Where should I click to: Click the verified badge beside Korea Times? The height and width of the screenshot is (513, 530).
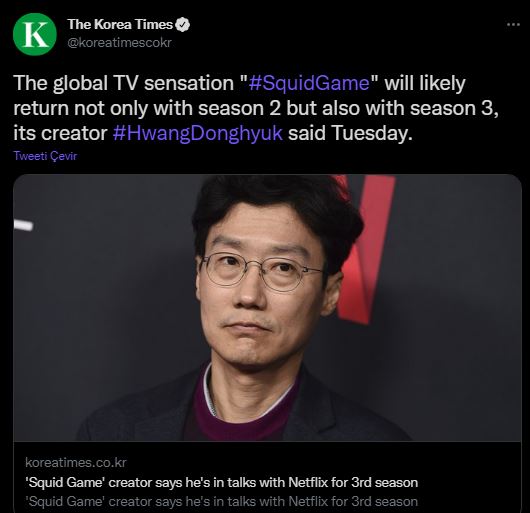[x=183, y=25]
